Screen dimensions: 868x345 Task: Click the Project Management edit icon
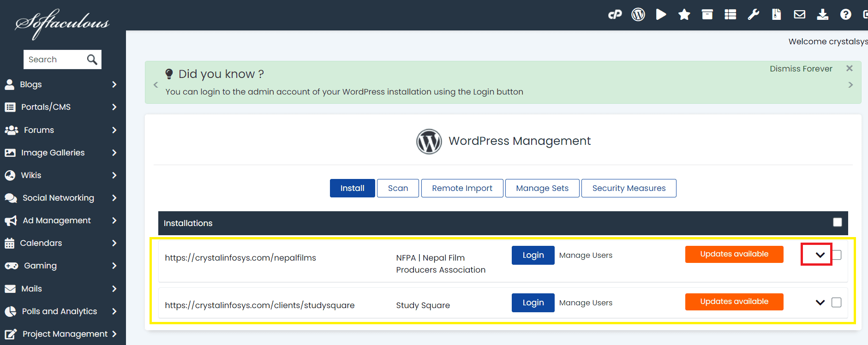[11, 334]
